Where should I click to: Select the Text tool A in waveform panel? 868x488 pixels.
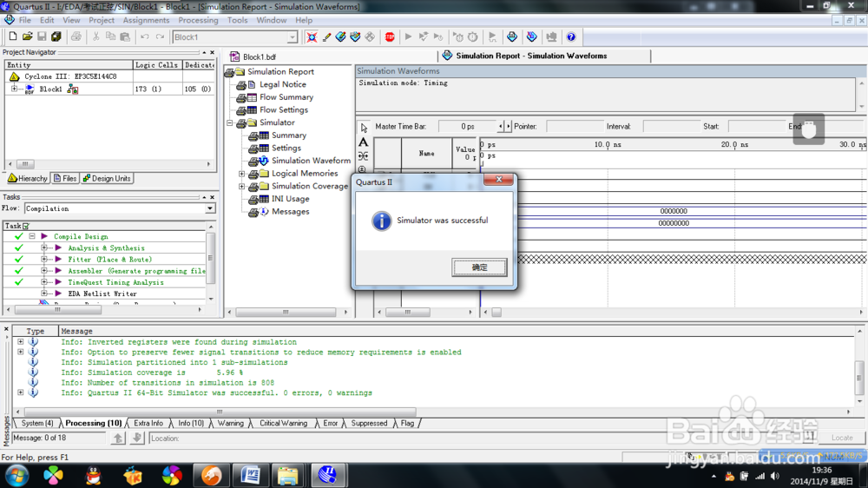363,142
